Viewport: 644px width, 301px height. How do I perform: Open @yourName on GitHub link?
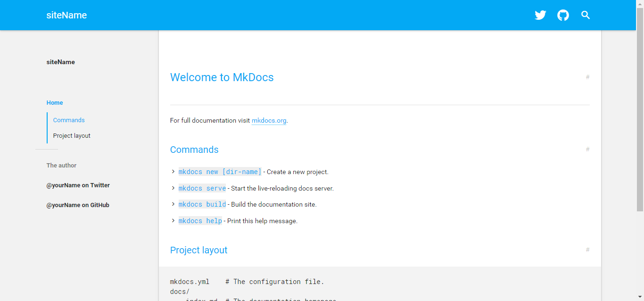(x=78, y=205)
